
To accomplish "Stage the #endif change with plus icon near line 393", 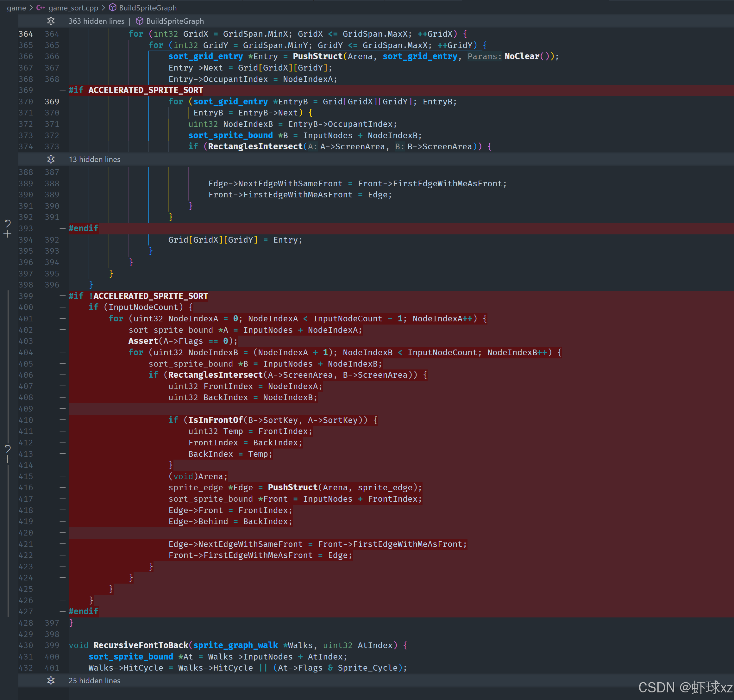I will (x=8, y=234).
